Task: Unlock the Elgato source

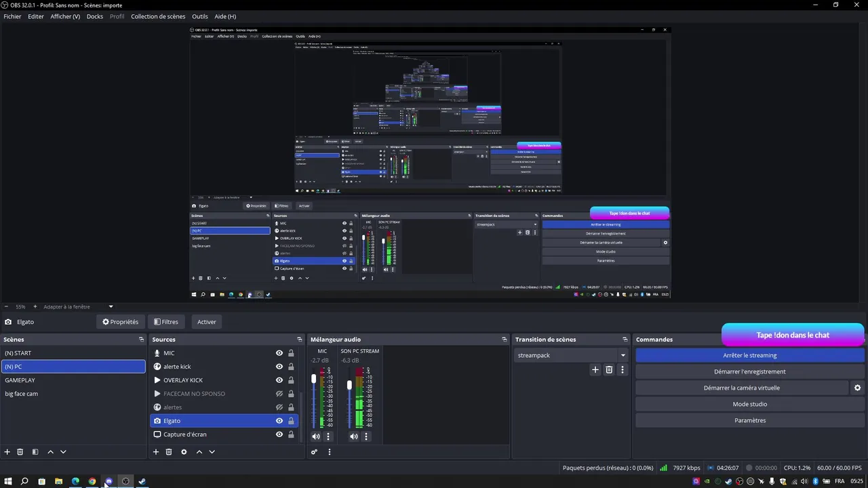Action: pyautogui.click(x=291, y=421)
